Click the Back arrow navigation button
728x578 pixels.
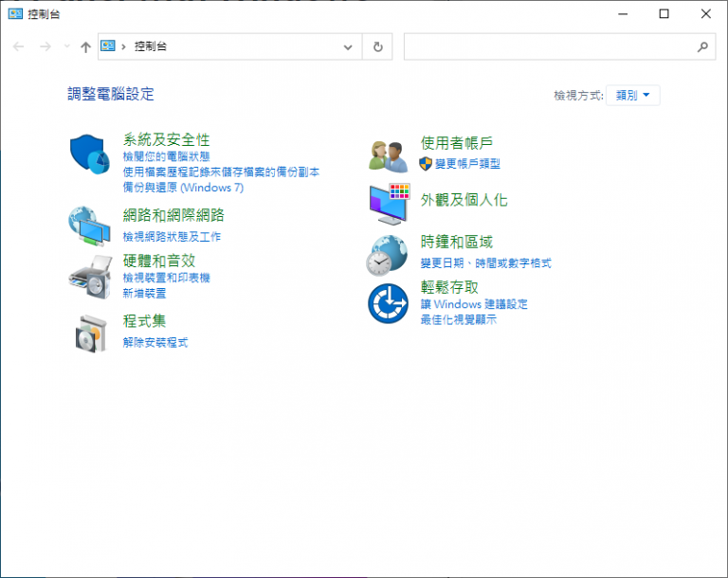point(18,46)
